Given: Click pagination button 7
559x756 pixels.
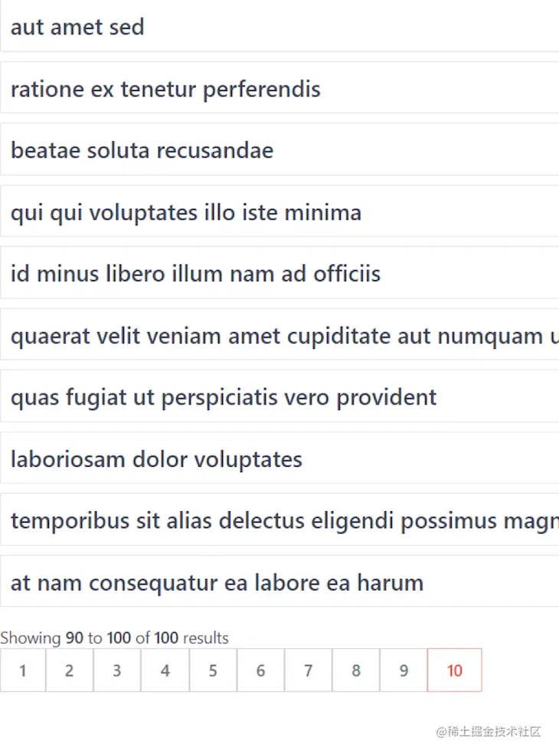Looking at the screenshot, I should pyautogui.click(x=308, y=670).
